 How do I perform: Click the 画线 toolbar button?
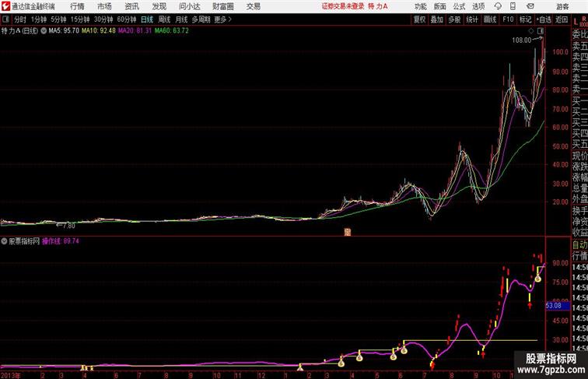[490, 19]
